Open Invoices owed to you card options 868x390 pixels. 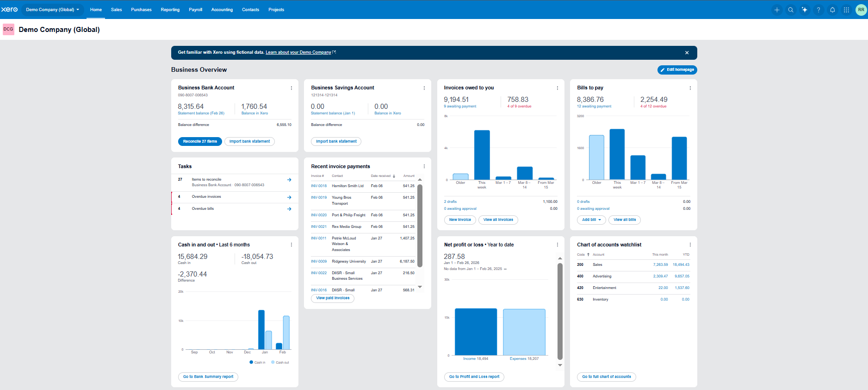pyautogui.click(x=557, y=88)
